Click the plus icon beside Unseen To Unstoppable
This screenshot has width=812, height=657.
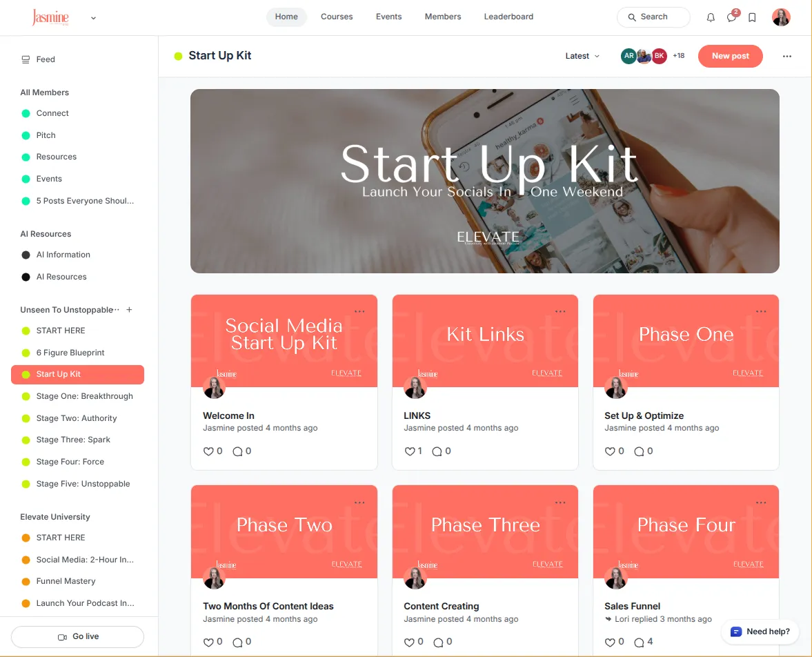pyautogui.click(x=130, y=310)
